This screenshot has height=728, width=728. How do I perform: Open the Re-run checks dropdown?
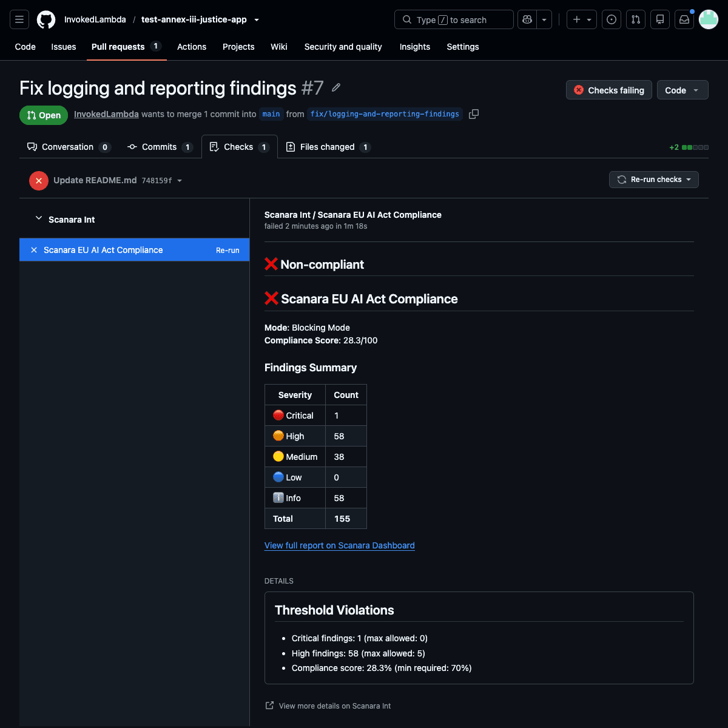(654, 180)
